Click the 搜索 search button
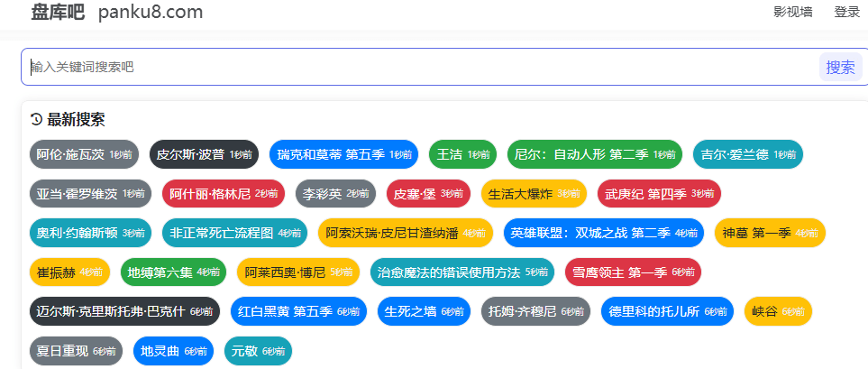Screen dimensions: 868x369 coord(840,67)
